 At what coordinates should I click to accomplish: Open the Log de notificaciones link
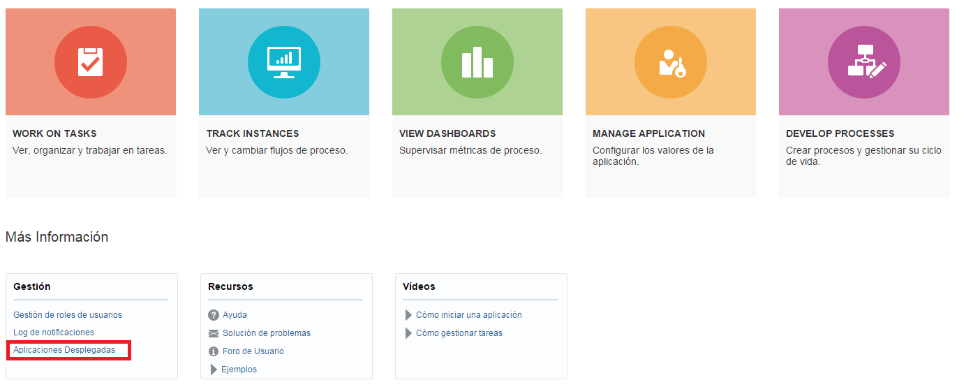54,333
